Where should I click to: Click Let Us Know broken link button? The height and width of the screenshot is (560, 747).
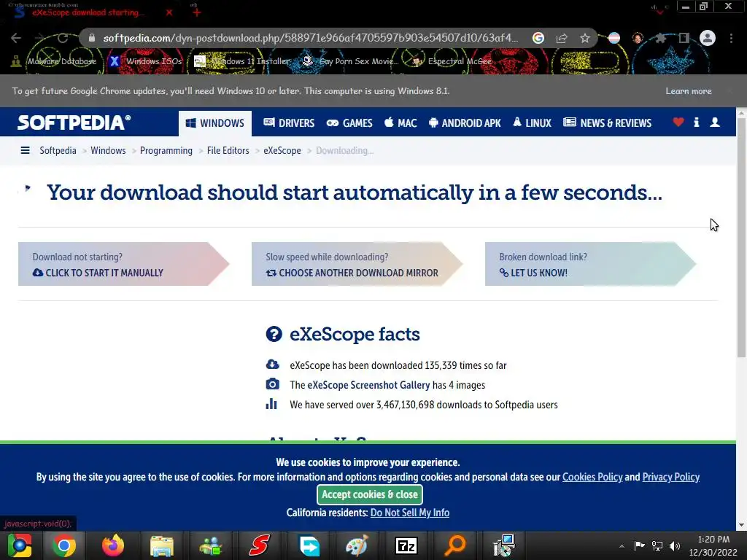coord(590,264)
